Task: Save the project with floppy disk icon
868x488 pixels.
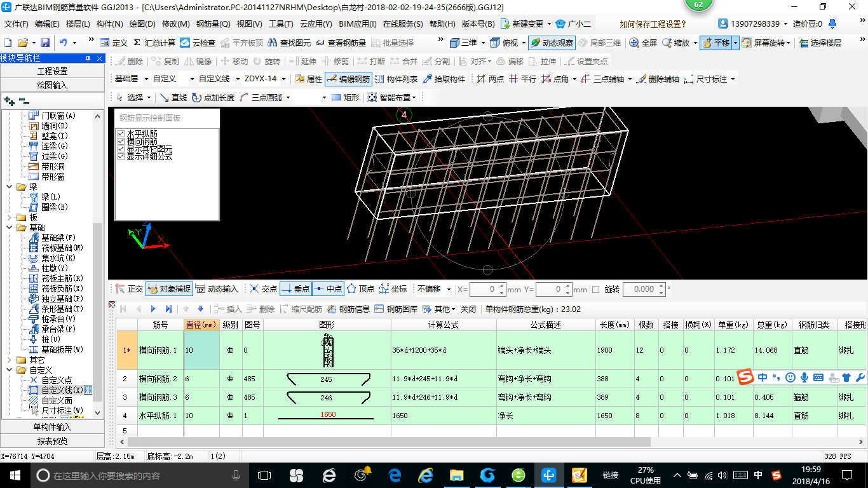Action: tap(45, 43)
